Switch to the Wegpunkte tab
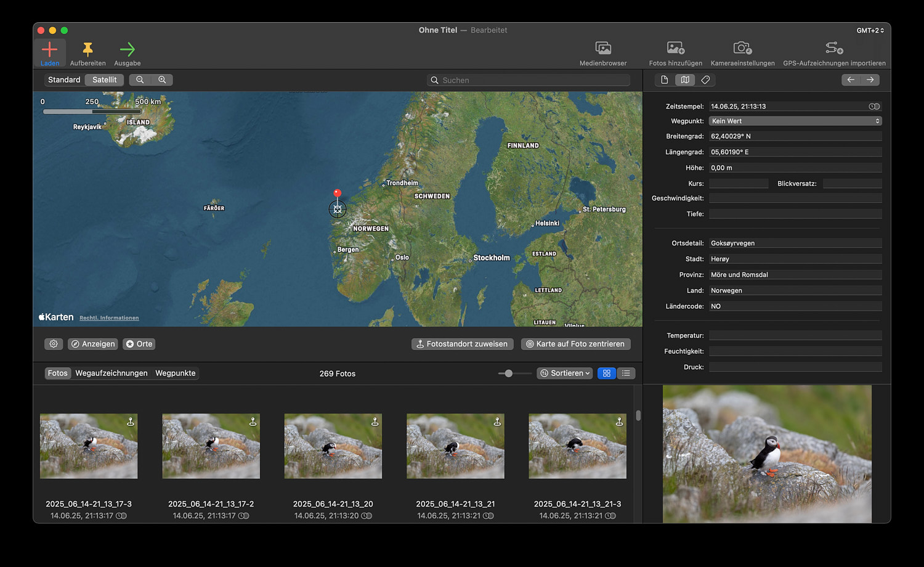 (175, 373)
